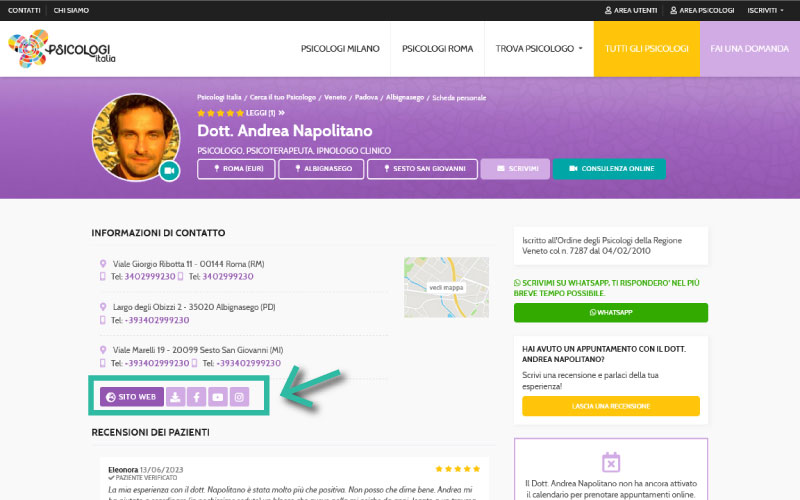Click Lascia una Recensione button

[x=610, y=406]
